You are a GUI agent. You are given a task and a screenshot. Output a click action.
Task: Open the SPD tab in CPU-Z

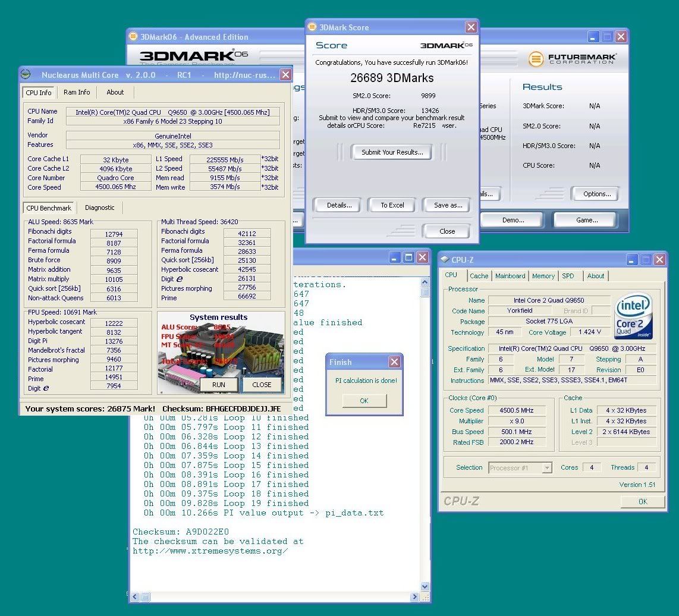pyautogui.click(x=568, y=276)
